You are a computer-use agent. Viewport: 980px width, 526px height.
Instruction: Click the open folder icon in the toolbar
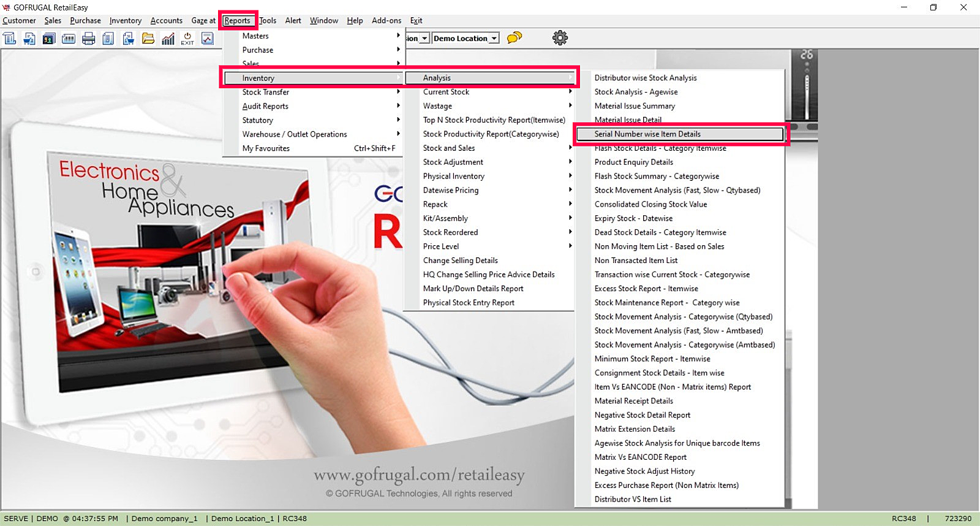[148, 39]
